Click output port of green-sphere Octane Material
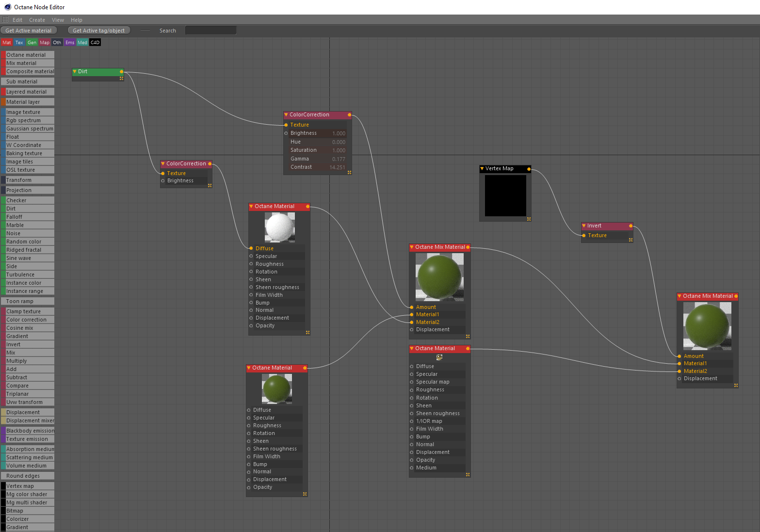 (x=305, y=368)
